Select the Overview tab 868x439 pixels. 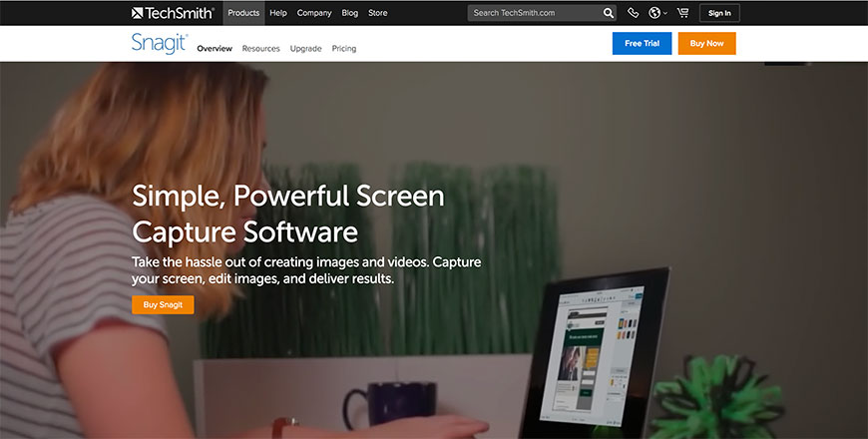tap(215, 48)
